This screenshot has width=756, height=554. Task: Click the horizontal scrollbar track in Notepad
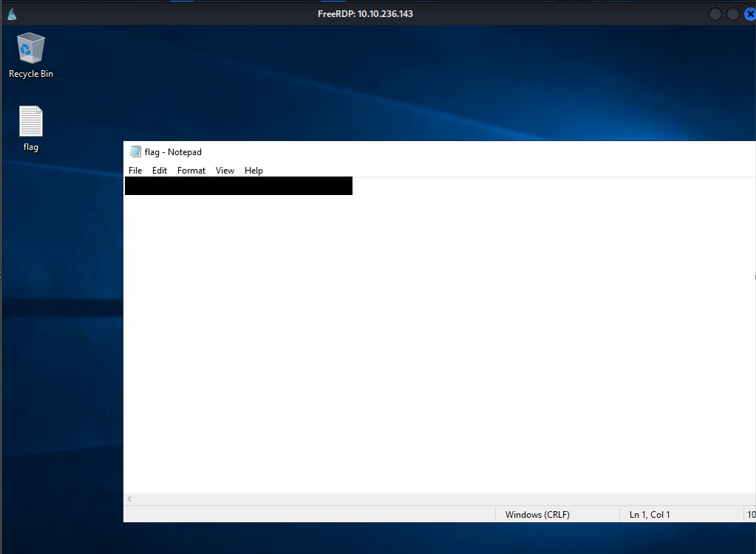tap(443, 499)
